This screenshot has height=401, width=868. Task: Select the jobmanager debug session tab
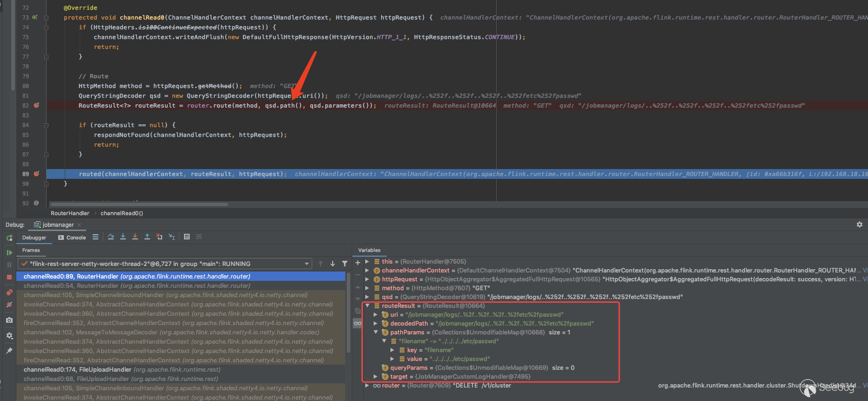(x=58, y=225)
